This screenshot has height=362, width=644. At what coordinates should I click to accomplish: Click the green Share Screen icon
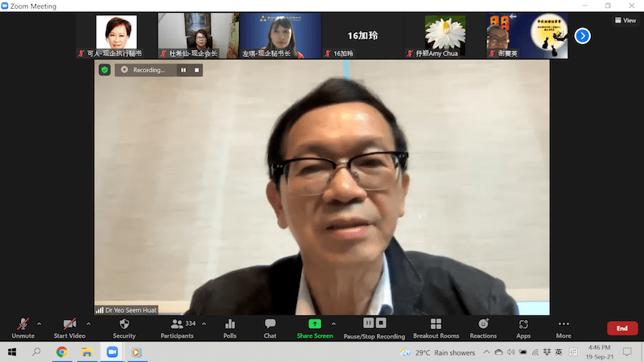click(314, 323)
